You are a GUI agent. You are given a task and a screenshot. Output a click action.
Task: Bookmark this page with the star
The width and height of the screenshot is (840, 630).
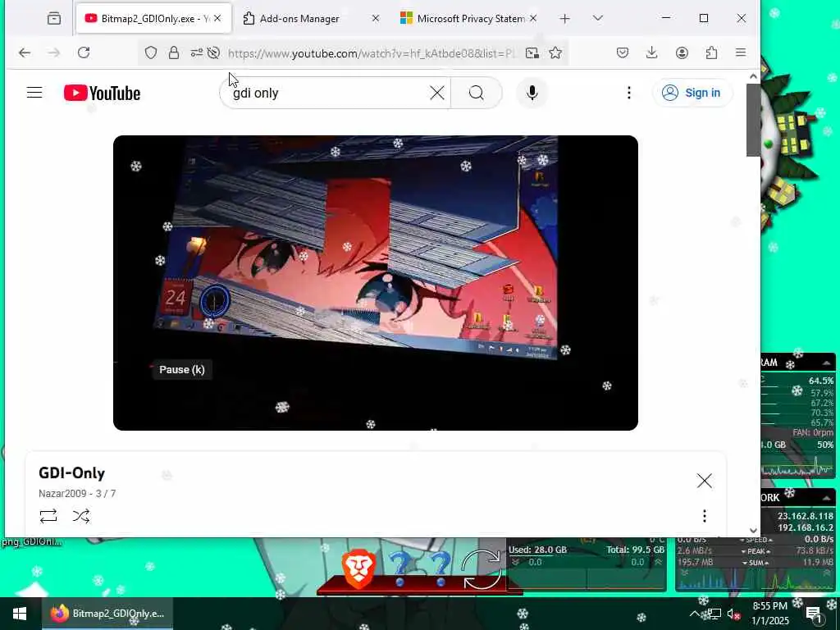point(555,52)
